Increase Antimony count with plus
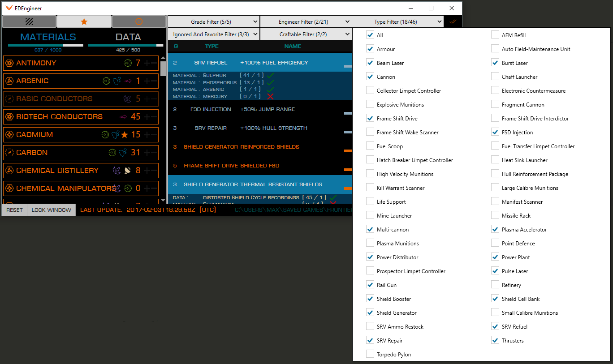The width and height of the screenshot is (613, 364). tap(147, 63)
